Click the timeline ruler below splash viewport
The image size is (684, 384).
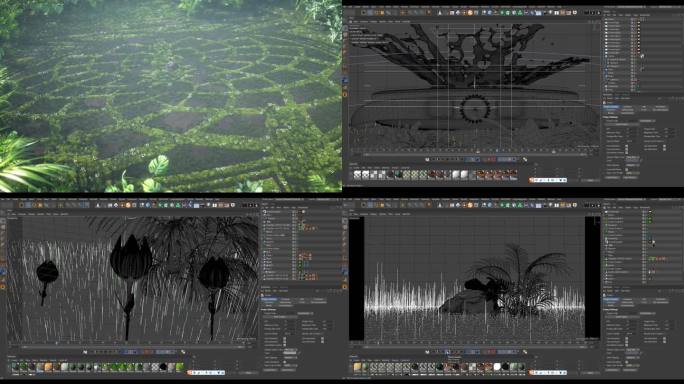[x=475, y=151]
